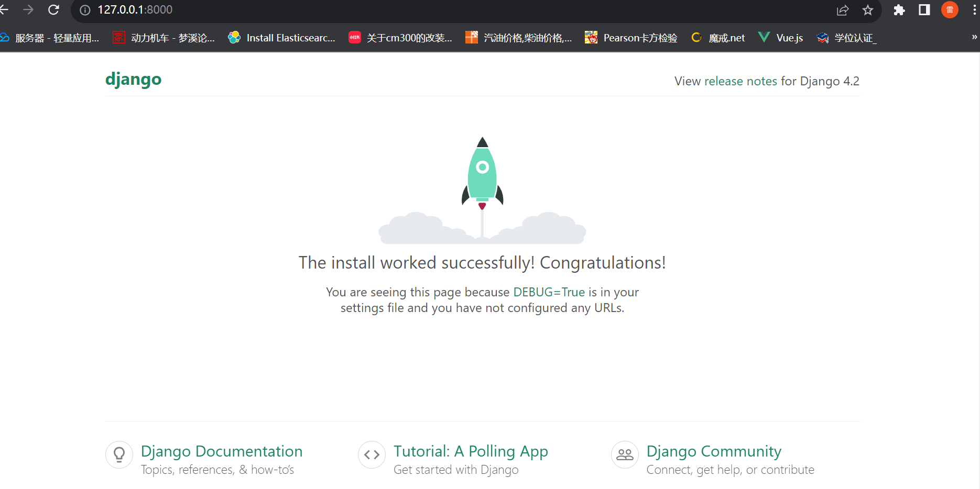This screenshot has height=489, width=980.
Task: Open the Django Documentation link
Action: 222,451
